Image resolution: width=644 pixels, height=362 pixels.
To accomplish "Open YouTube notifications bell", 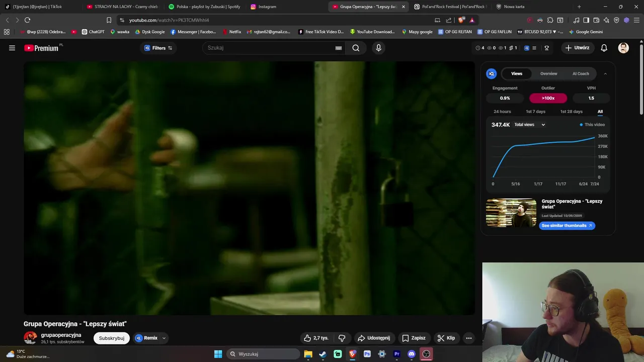I will (x=604, y=48).
